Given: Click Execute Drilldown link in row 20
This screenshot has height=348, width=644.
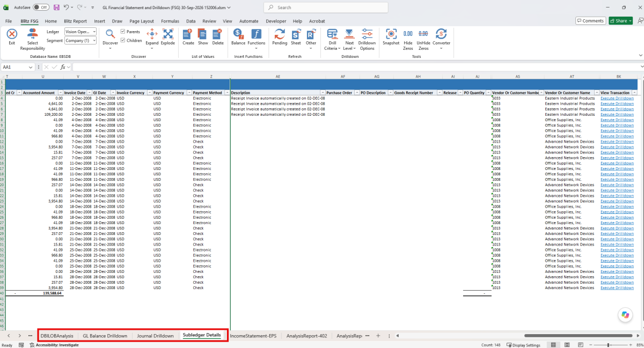Looking at the screenshot, I should point(617,185).
